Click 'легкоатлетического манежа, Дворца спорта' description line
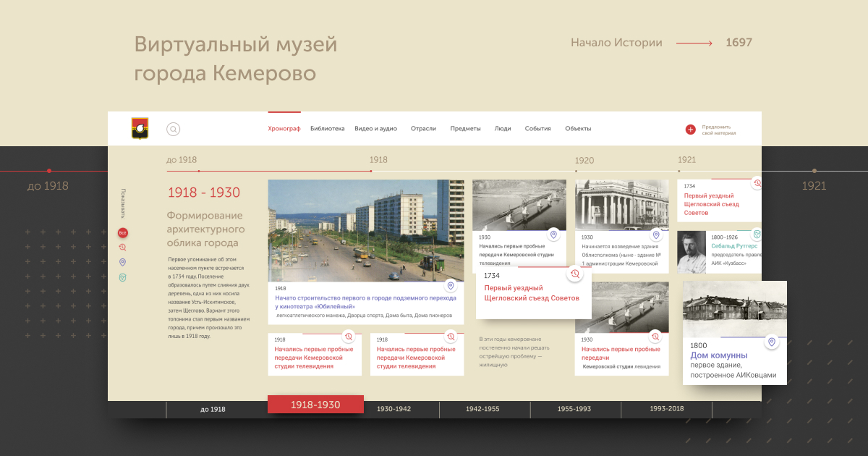 pos(365,316)
